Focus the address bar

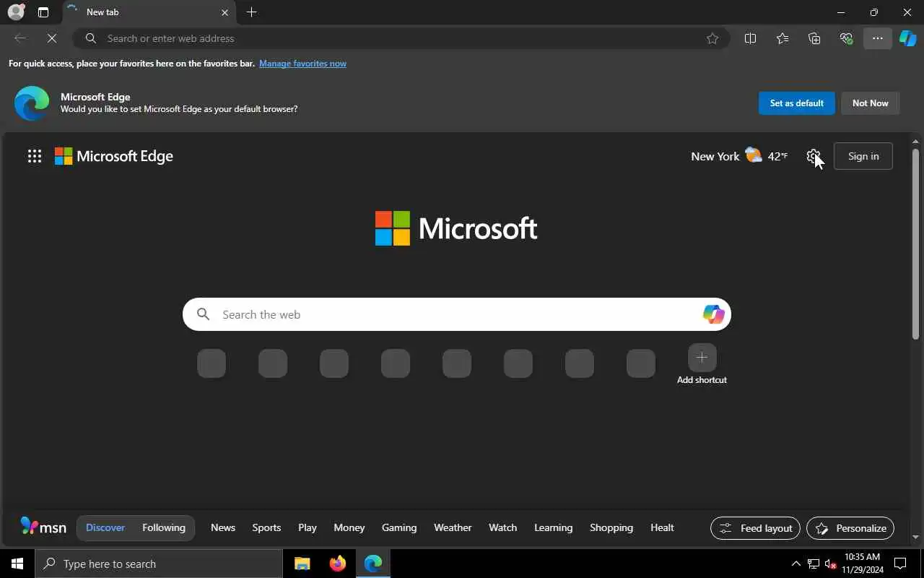pos(401,38)
